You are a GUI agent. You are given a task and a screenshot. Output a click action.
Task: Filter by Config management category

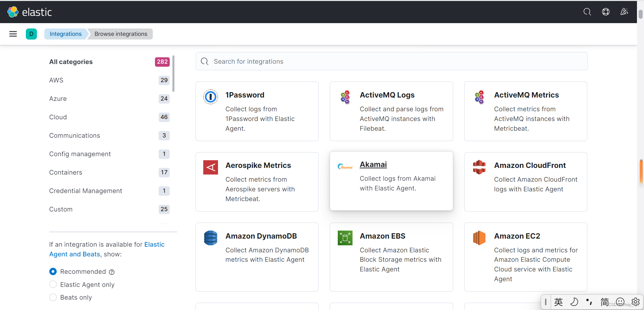[x=109, y=154]
